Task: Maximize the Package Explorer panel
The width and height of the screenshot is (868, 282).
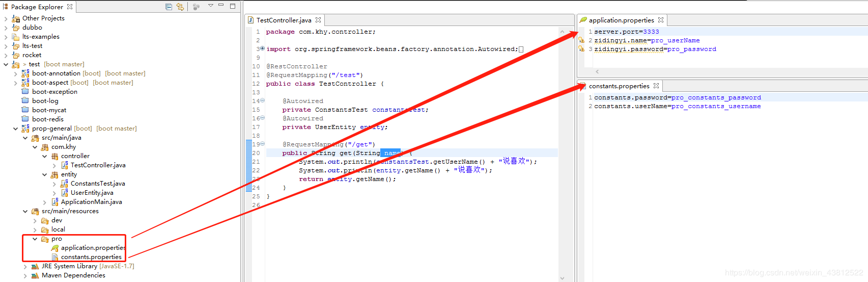Action: 233,6
